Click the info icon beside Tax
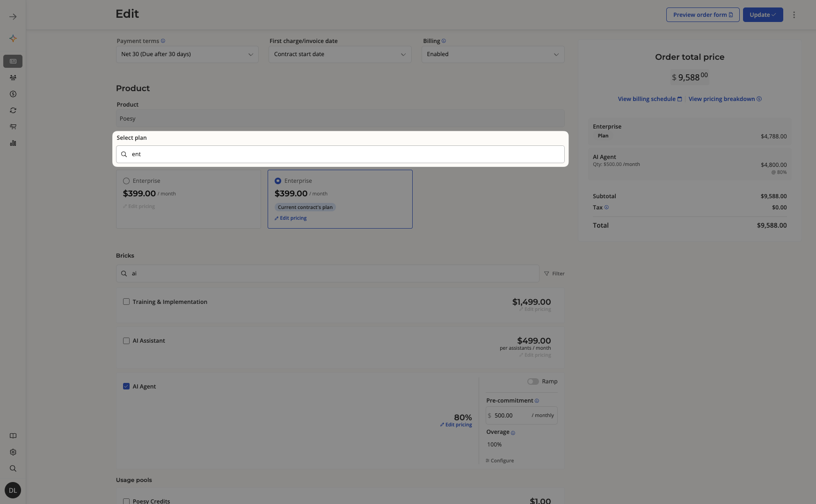This screenshot has width=816, height=504. click(x=606, y=207)
